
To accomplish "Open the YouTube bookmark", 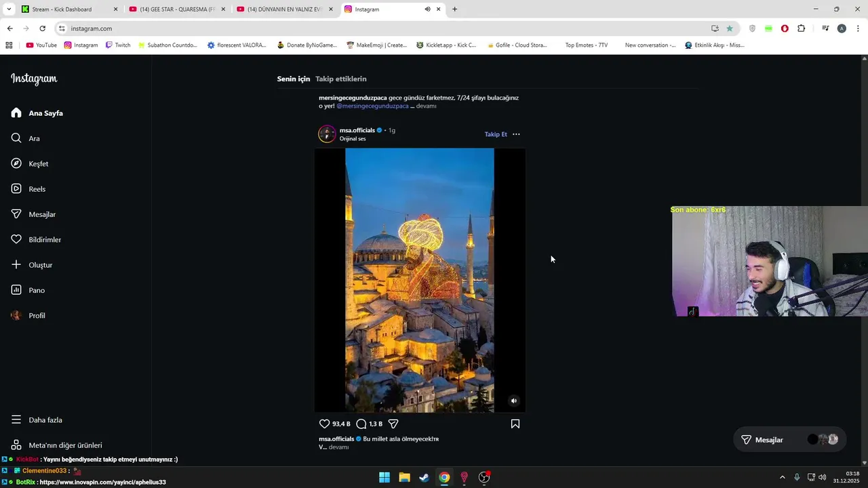I will [41, 45].
